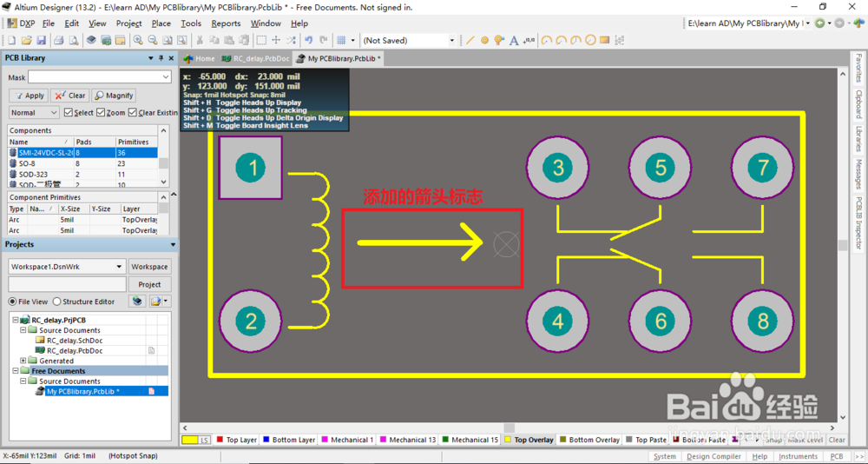Viewport: 868px width, 464px height.
Task: Collapse the RC_delay.PrjPCB project node
Action: [x=16, y=320]
